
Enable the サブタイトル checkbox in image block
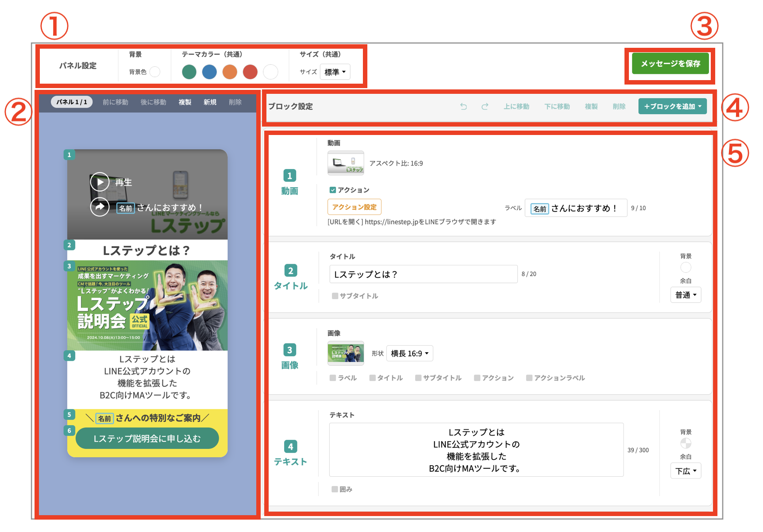pyautogui.click(x=418, y=378)
